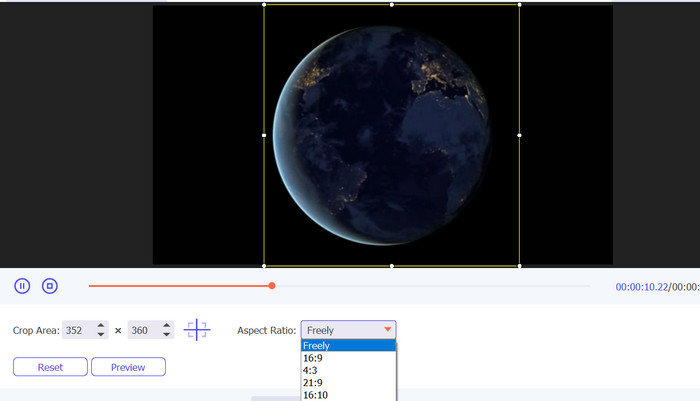Click the center crop area icon
The height and width of the screenshot is (401, 700).
pos(197,329)
